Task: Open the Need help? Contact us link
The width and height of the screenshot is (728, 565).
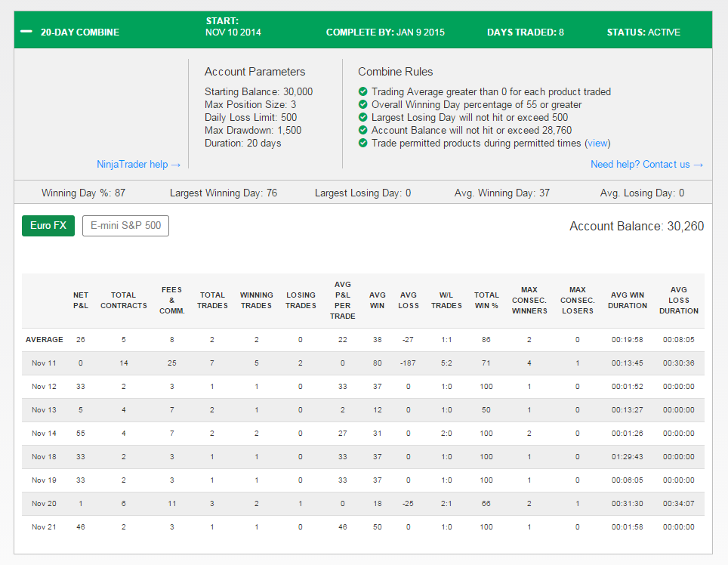Action: [646, 164]
